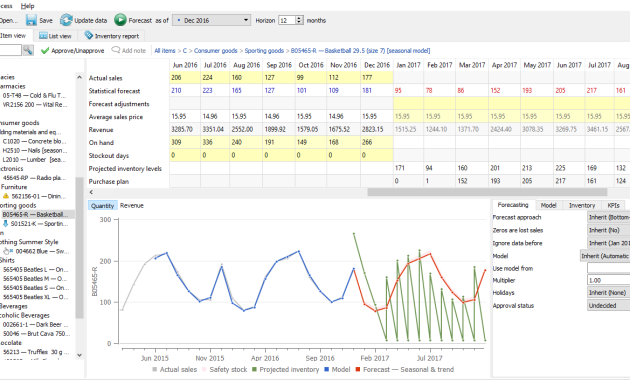Click the table horizontal scrollbar thumb
630x380 pixels.
pos(487,192)
